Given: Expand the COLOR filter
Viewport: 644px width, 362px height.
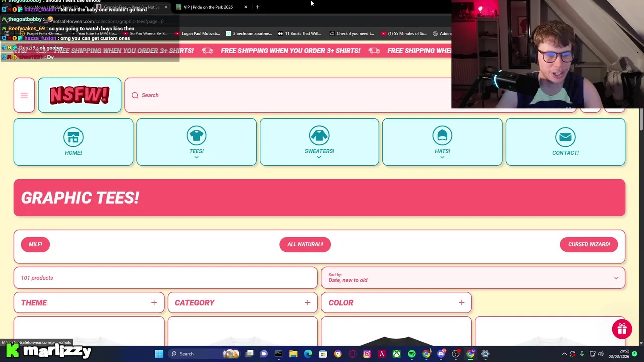Looking at the screenshot, I should click(396, 303).
